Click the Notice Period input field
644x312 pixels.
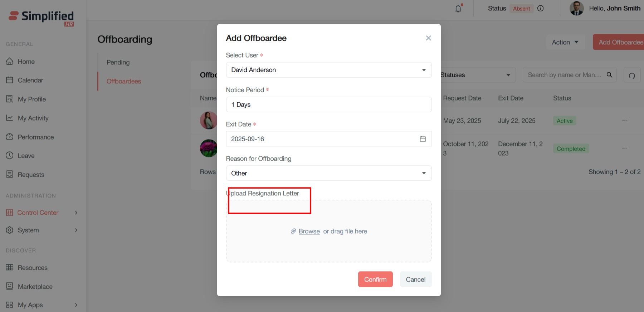(x=328, y=104)
